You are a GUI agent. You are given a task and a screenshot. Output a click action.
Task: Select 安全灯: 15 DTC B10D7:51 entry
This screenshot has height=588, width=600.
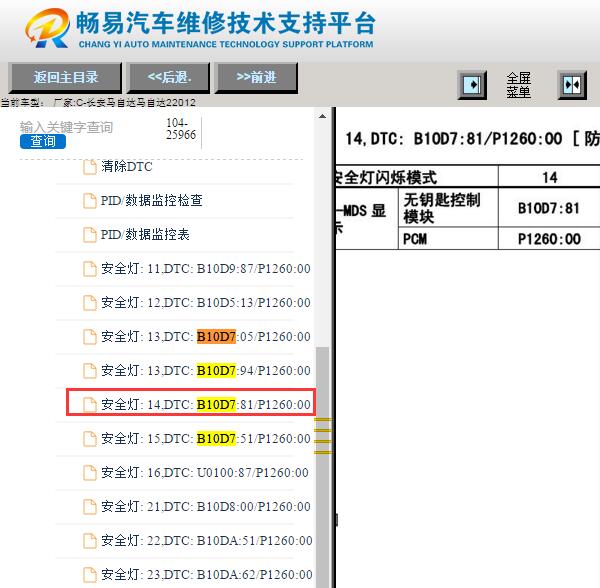[x=206, y=438]
